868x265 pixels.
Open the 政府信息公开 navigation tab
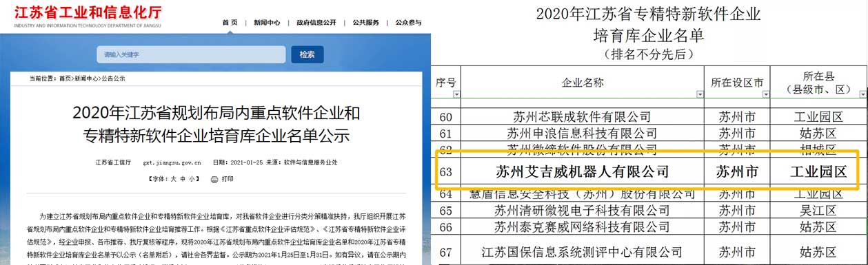coord(316,22)
